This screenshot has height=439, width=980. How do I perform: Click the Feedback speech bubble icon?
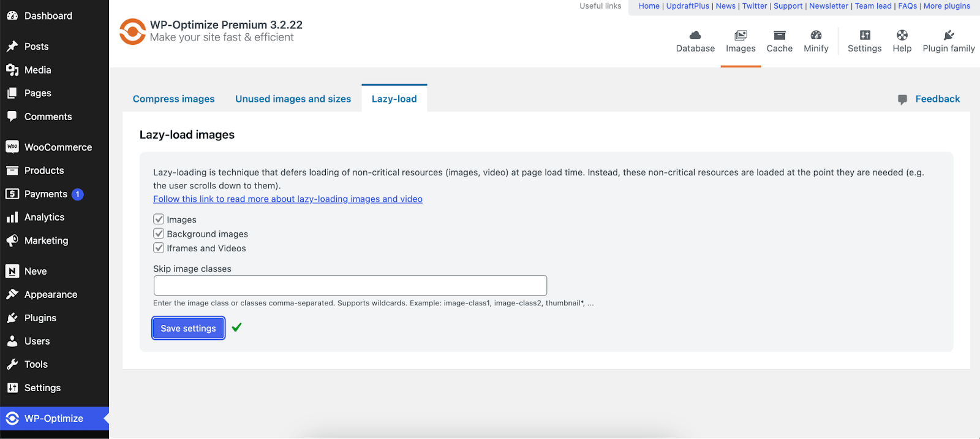click(902, 99)
